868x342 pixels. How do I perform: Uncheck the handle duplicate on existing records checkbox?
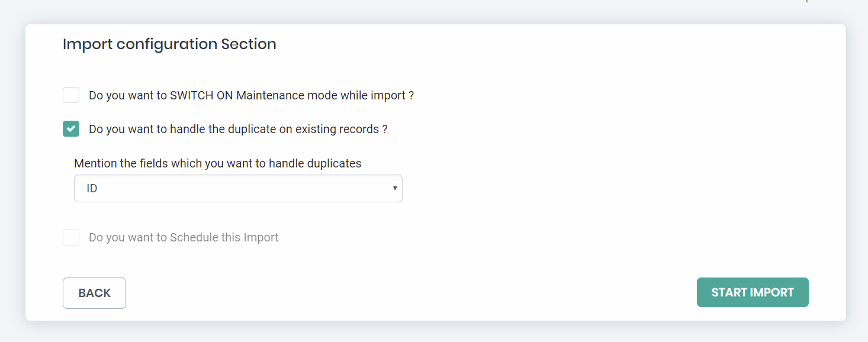pyautogui.click(x=71, y=129)
